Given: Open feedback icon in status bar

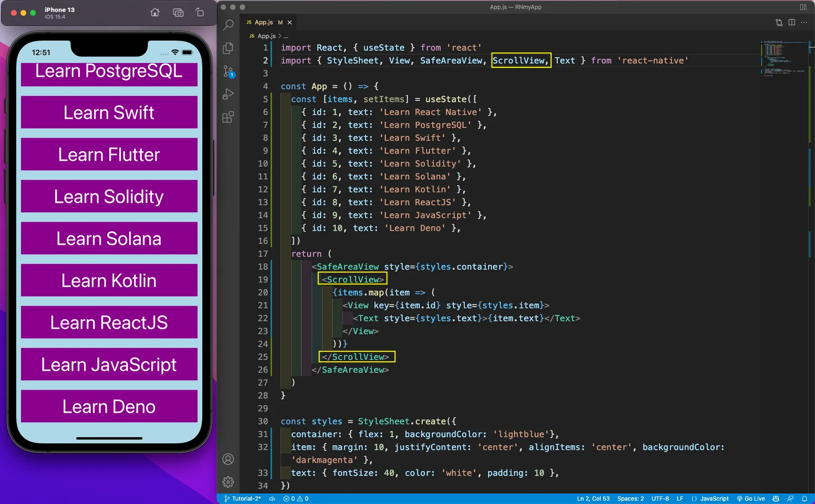Looking at the screenshot, I should pos(790,498).
